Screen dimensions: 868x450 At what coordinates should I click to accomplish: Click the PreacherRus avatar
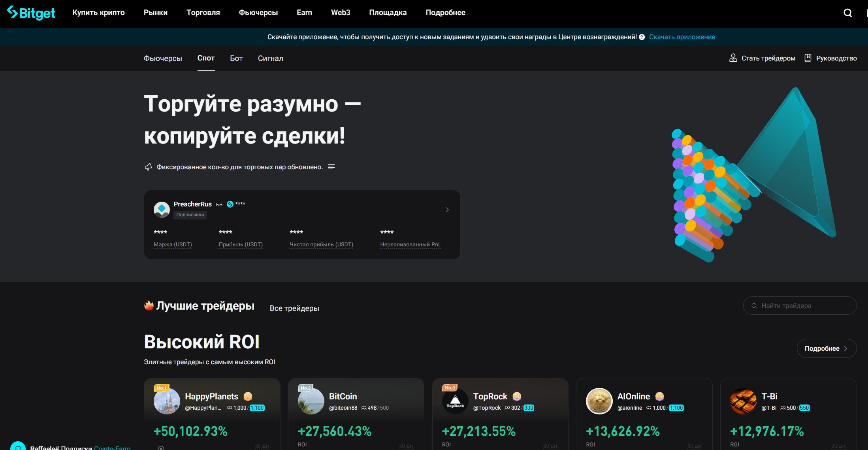[162, 210]
